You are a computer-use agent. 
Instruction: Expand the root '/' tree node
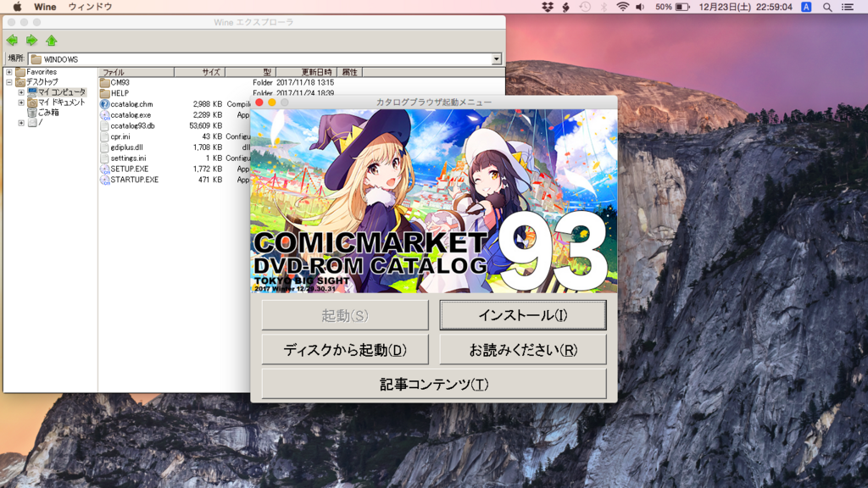click(x=21, y=123)
